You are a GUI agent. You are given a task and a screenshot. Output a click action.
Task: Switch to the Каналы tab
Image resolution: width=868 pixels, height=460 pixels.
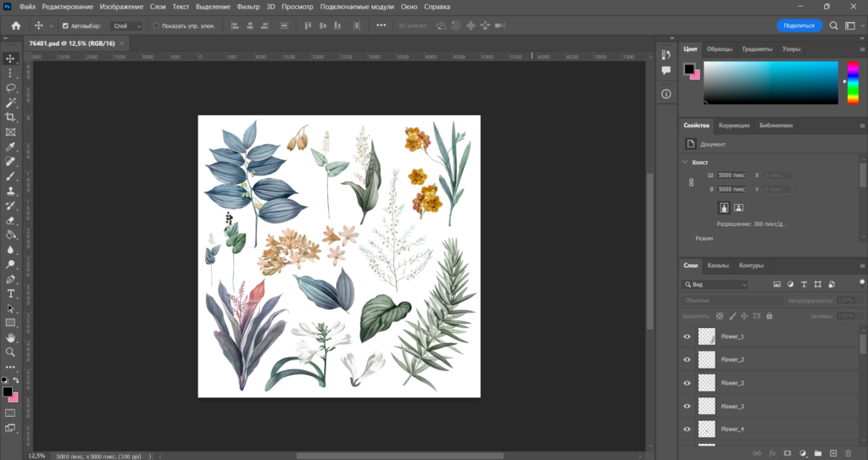(717, 265)
